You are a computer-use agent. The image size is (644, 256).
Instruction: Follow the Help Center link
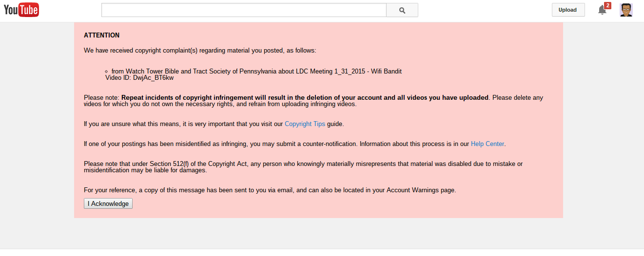tap(488, 144)
